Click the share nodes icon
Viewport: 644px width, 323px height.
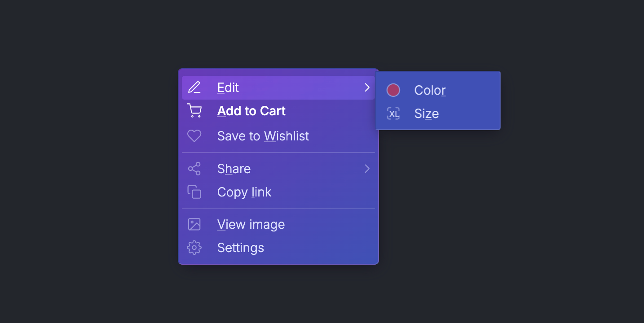tap(194, 169)
